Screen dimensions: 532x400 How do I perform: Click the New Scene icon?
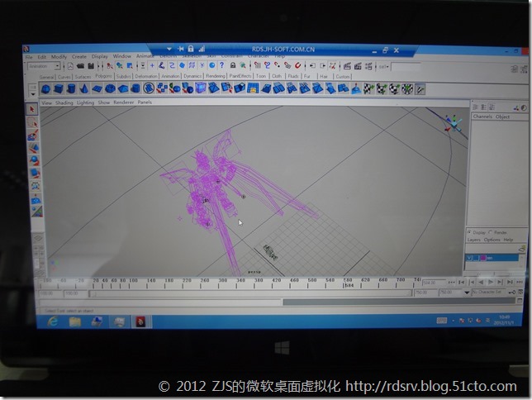click(x=70, y=66)
